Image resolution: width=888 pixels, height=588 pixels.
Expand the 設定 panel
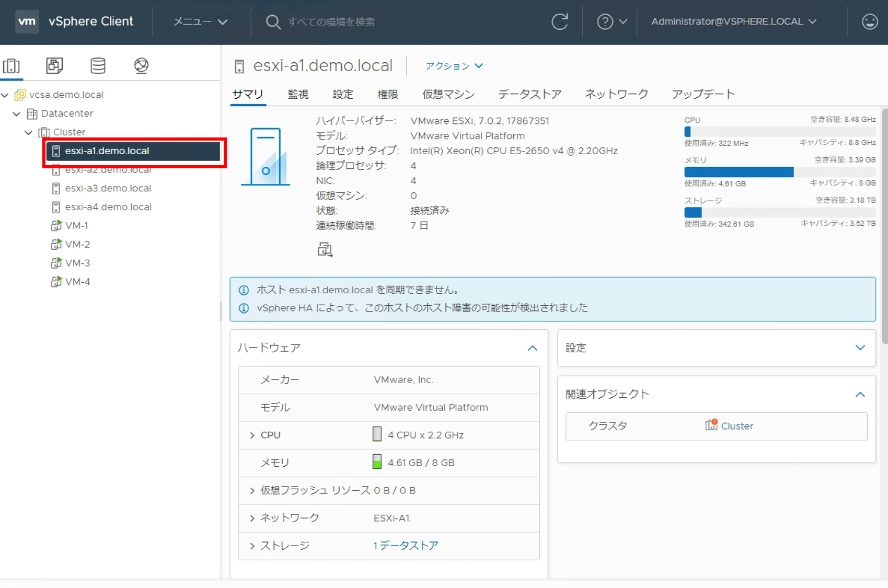point(860,348)
